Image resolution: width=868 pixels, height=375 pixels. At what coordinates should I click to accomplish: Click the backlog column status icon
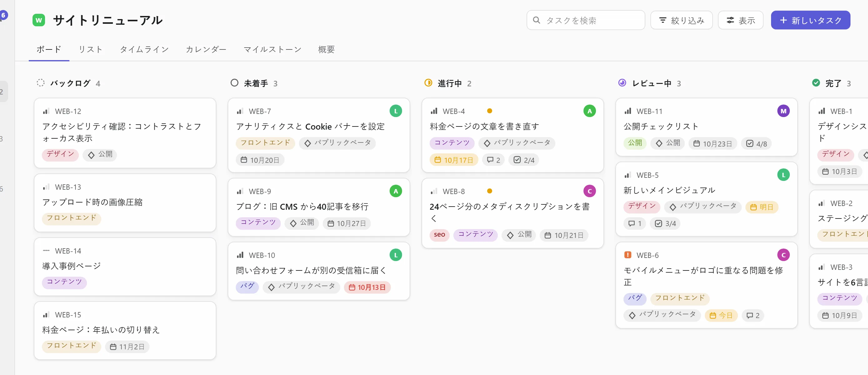coord(40,83)
